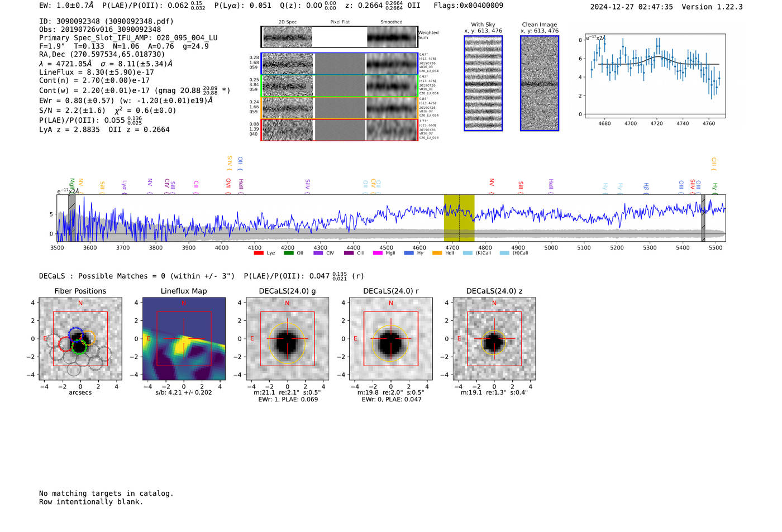Click the timestamp '2024-12-27 02:47:35'
This screenshot has width=782, height=532.
632,7
